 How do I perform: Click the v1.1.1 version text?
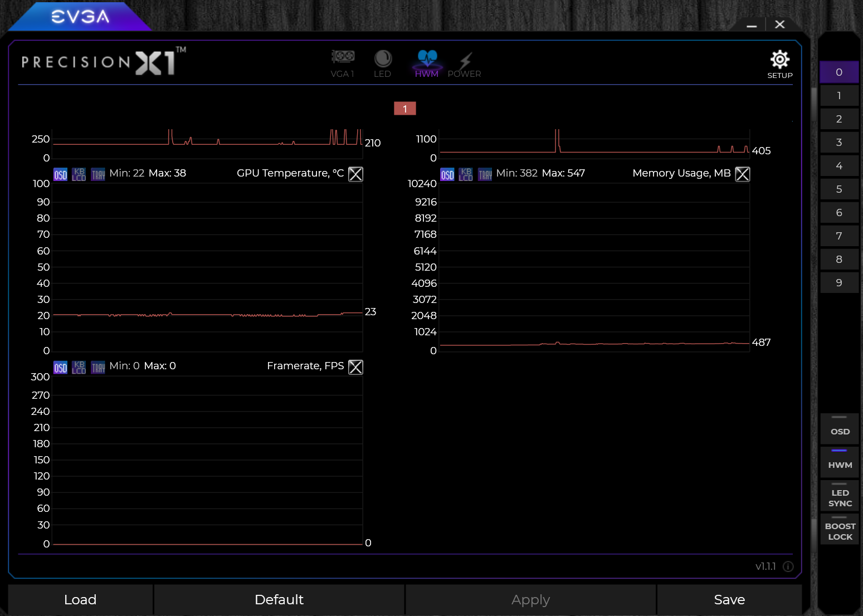click(766, 566)
